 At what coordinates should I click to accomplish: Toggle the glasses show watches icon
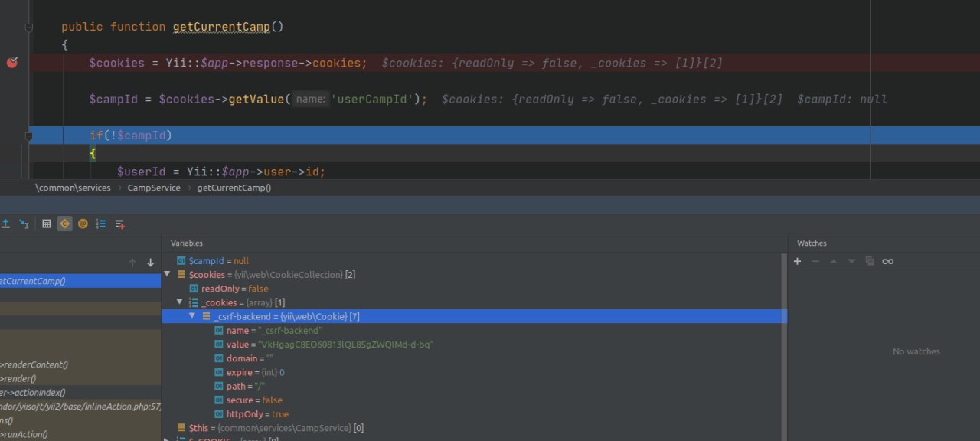coord(888,261)
